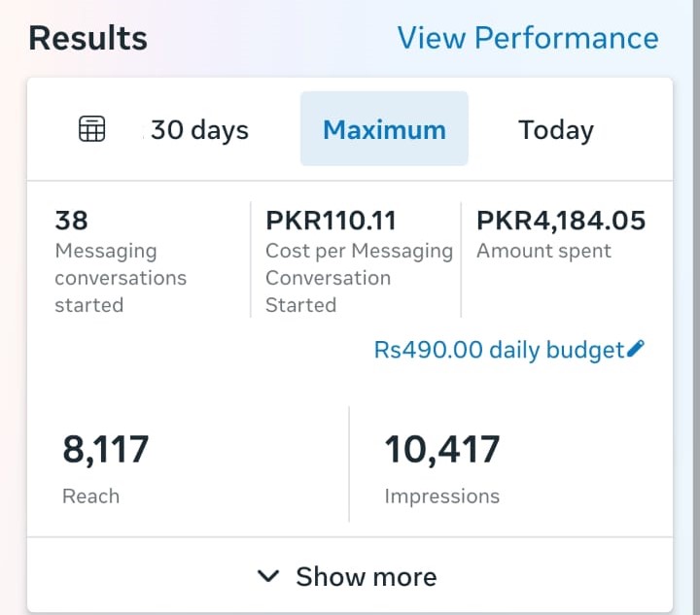Click the Amount spent label

click(543, 251)
